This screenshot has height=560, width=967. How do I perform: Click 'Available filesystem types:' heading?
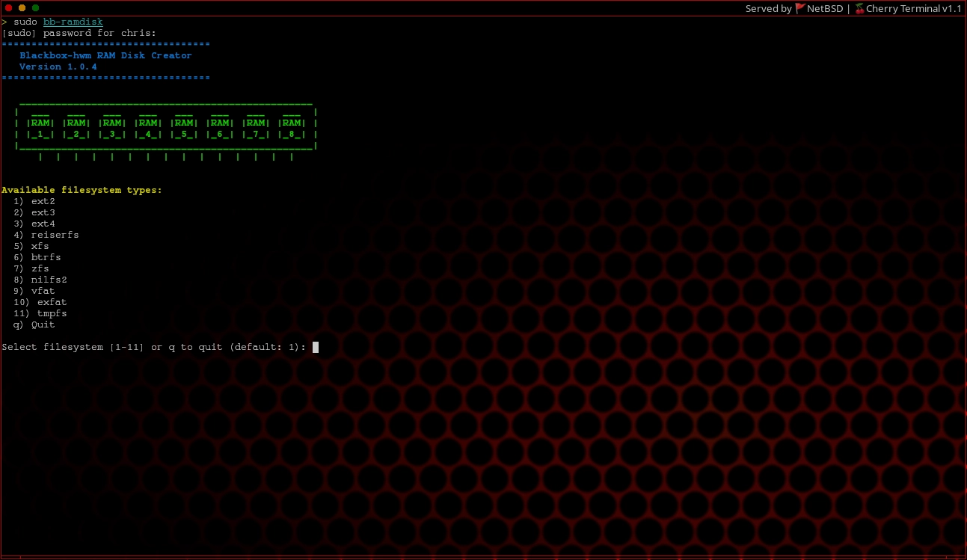pyautogui.click(x=82, y=190)
